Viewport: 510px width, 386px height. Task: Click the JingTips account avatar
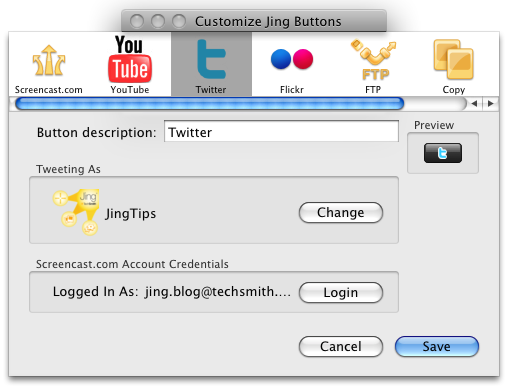(x=76, y=212)
